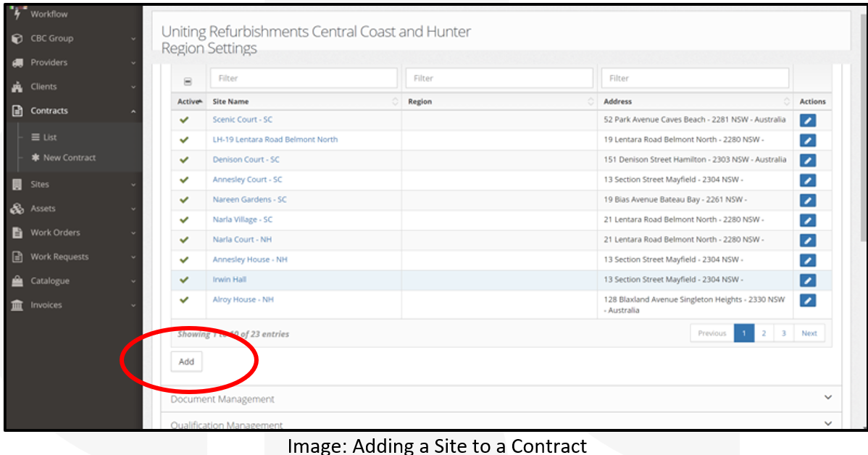Click the Assets icon in sidebar
Screen dimensions: 868x455
point(17,209)
